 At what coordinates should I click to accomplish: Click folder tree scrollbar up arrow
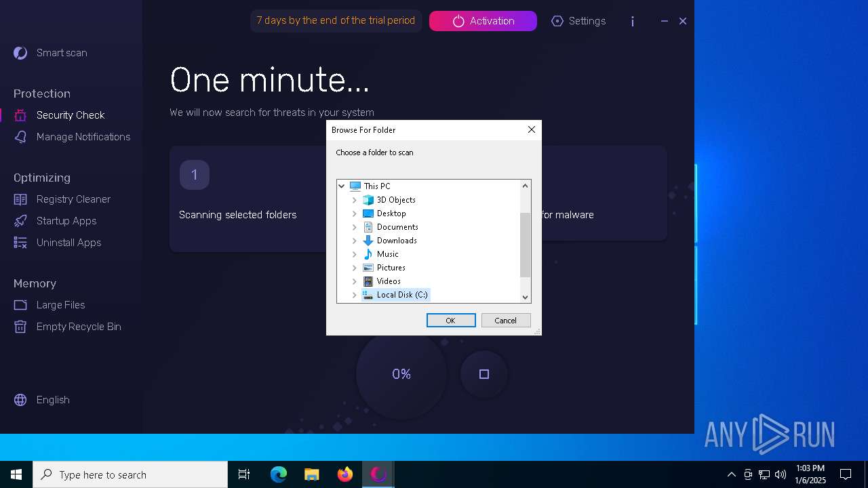click(525, 186)
